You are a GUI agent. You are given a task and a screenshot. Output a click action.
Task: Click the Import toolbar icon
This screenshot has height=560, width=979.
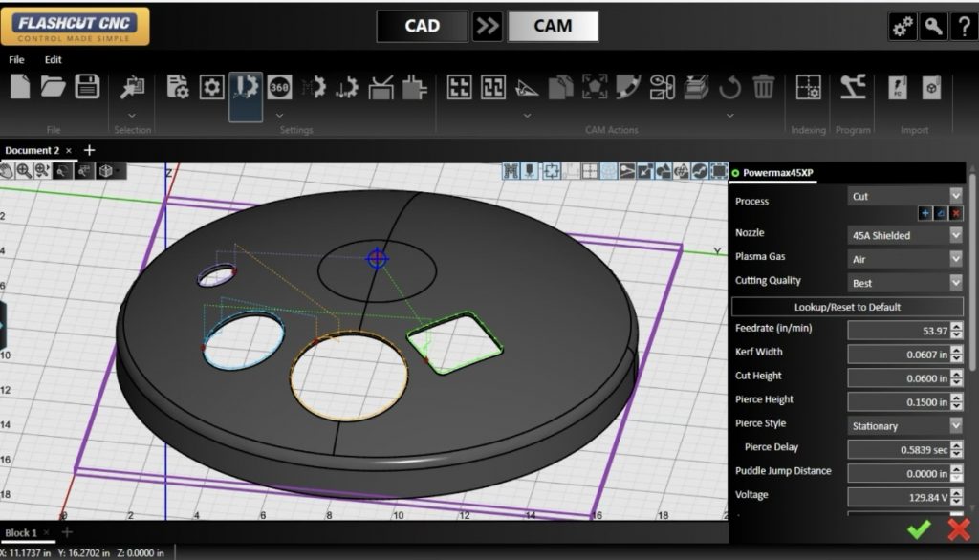pyautogui.click(x=898, y=89)
